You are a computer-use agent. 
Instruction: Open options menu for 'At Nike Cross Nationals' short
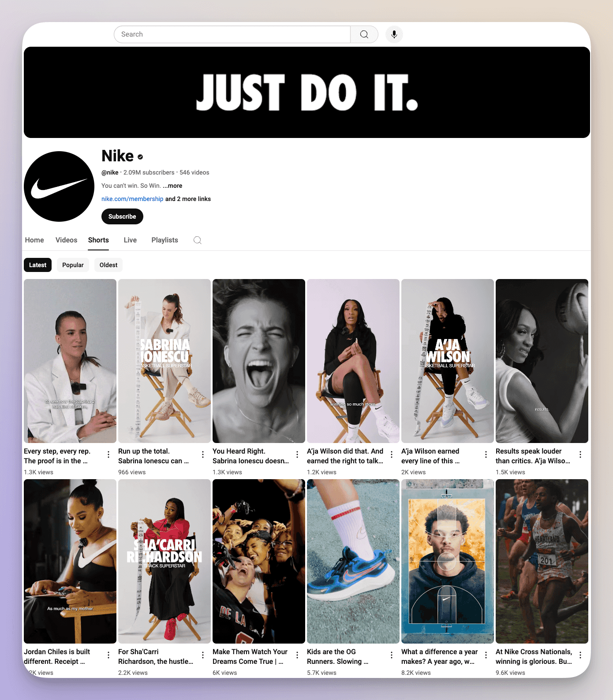click(580, 655)
